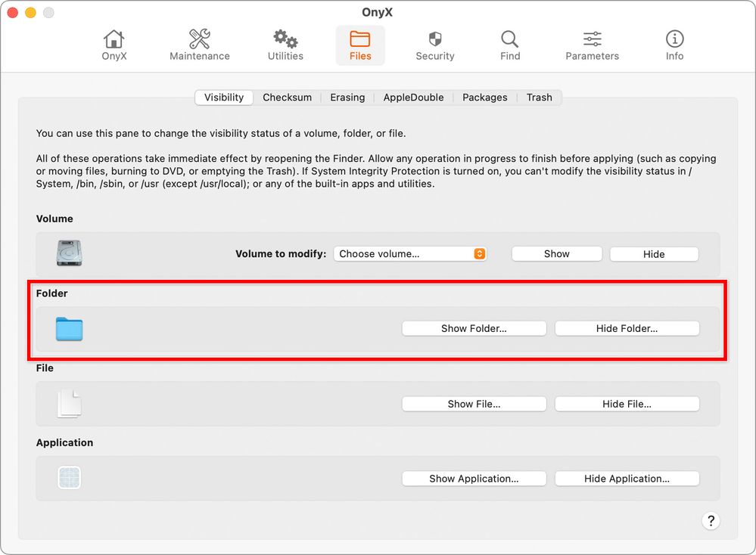756x555 pixels.
Task: Click the 'Volume to modify:' label
Action: coord(281,254)
